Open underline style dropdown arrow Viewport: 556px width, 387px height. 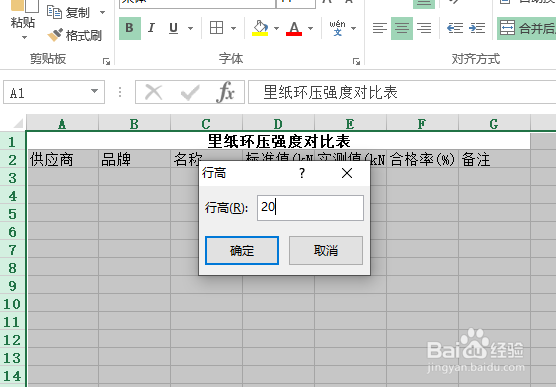(190, 28)
